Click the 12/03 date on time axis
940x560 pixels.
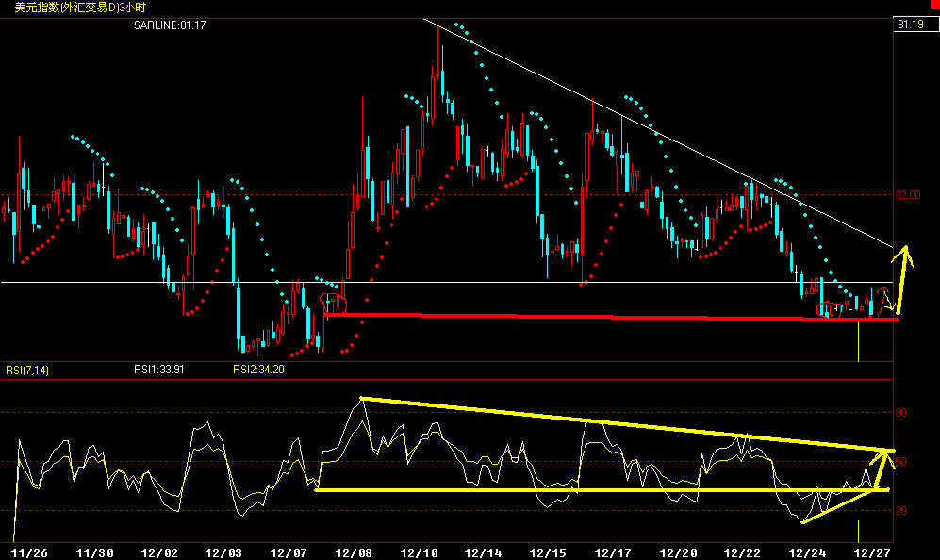[223, 552]
